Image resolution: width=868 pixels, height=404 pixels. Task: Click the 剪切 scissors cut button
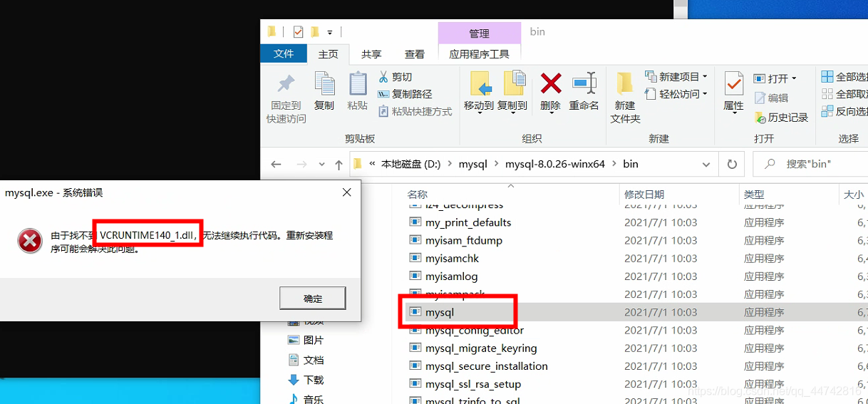pyautogui.click(x=395, y=77)
